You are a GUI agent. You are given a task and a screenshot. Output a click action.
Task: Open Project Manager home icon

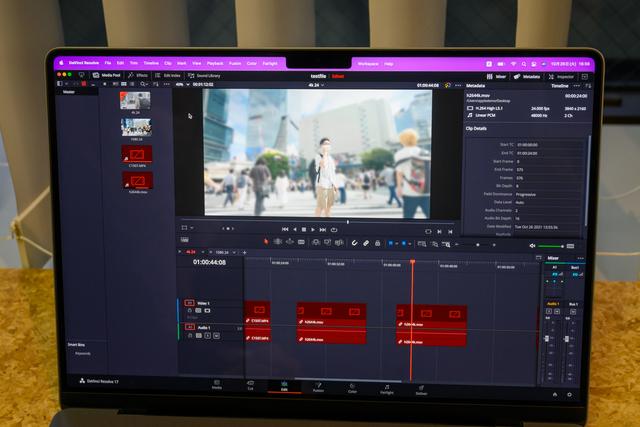tap(555, 394)
